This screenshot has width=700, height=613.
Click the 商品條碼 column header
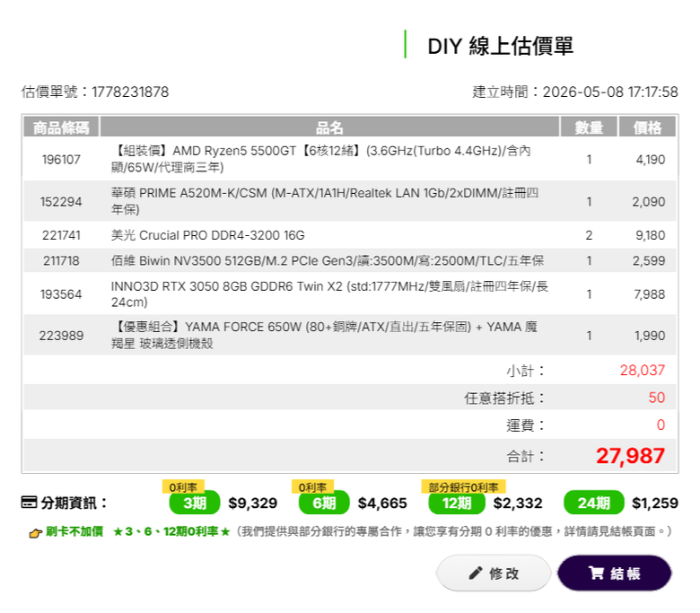61,127
